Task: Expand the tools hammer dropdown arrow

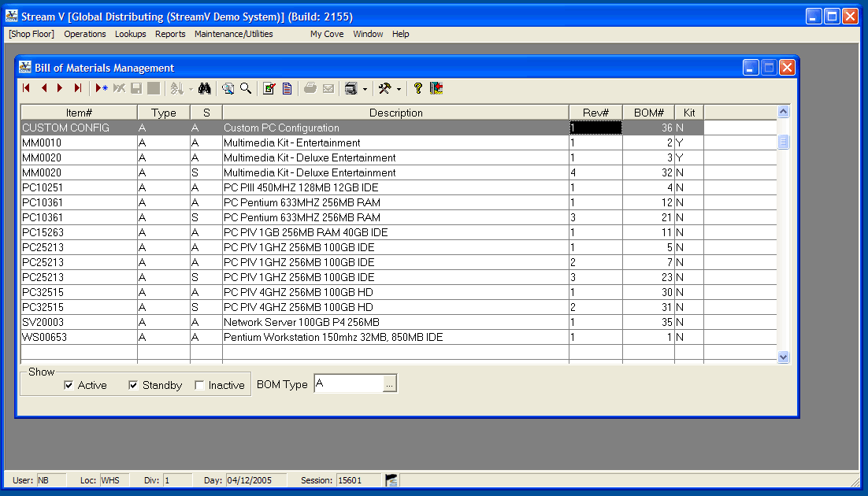Action: [399, 89]
